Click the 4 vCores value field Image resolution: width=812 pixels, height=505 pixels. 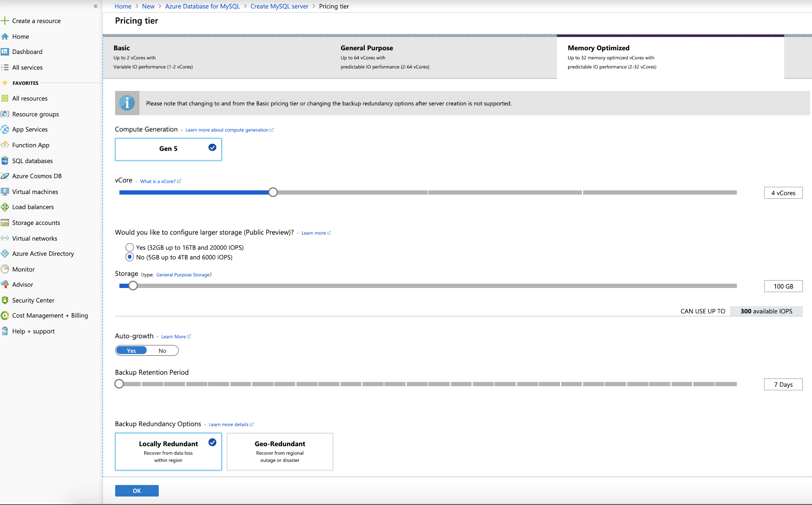point(783,193)
